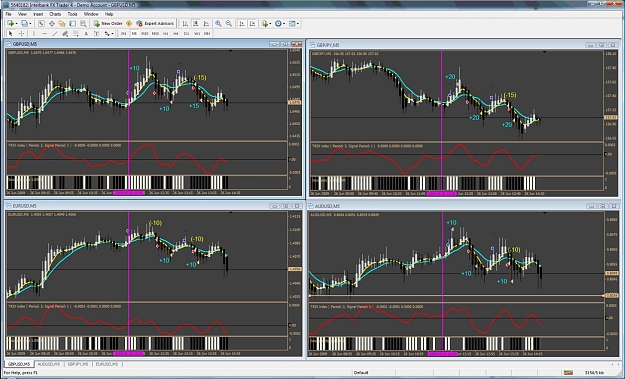Open the Tools menu
The height and width of the screenshot is (379, 625).
point(72,14)
